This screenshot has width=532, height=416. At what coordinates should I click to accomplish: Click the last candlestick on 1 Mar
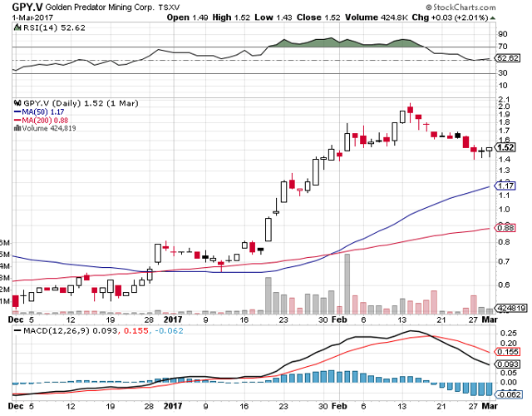click(490, 151)
